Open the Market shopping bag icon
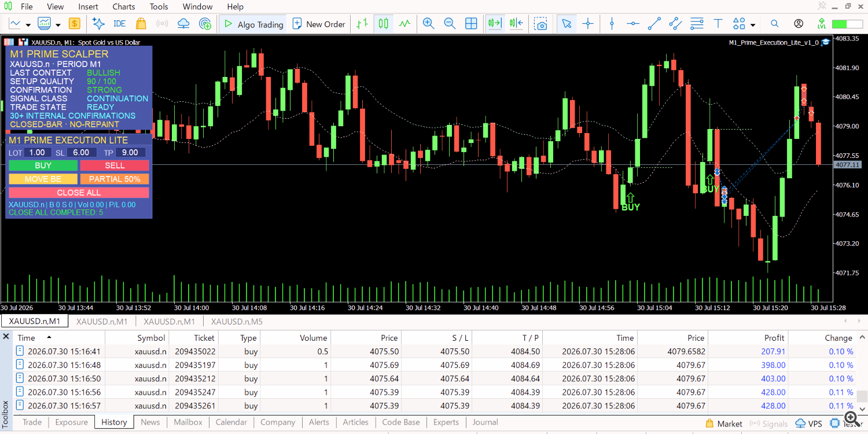The image size is (868, 434). pos(141,24)
